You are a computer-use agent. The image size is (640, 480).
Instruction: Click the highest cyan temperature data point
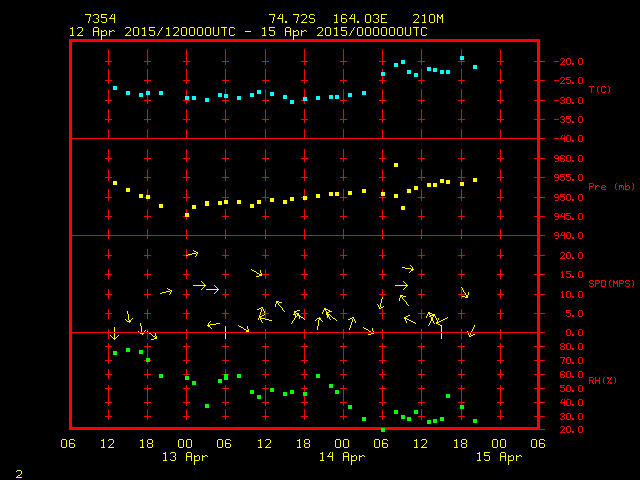click(x=462, y=58)
